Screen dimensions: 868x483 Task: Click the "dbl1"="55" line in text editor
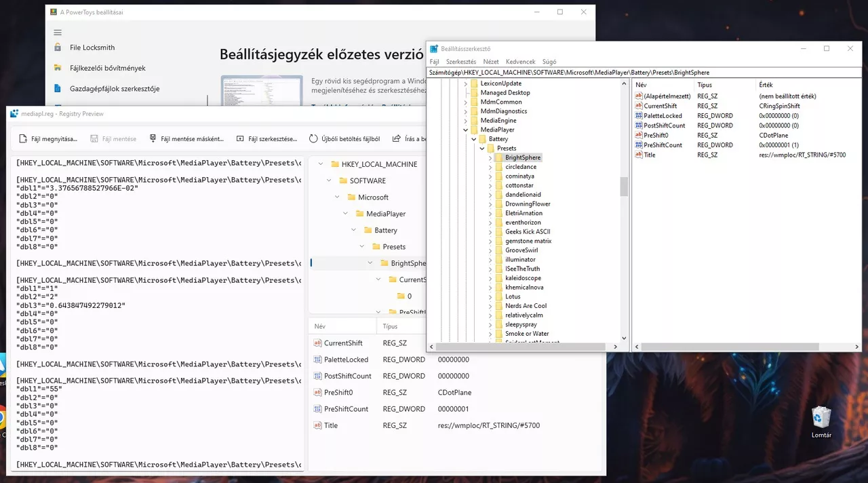39,389
